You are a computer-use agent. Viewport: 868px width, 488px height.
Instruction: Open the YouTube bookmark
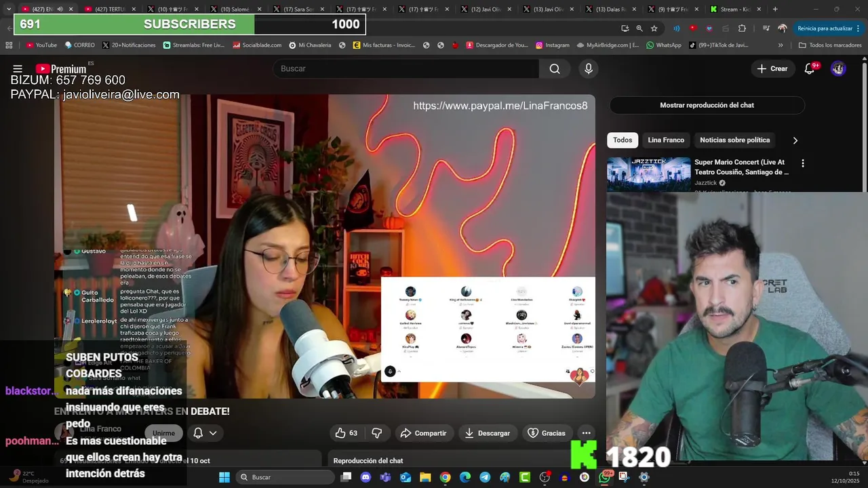click(x=41, y=45)
